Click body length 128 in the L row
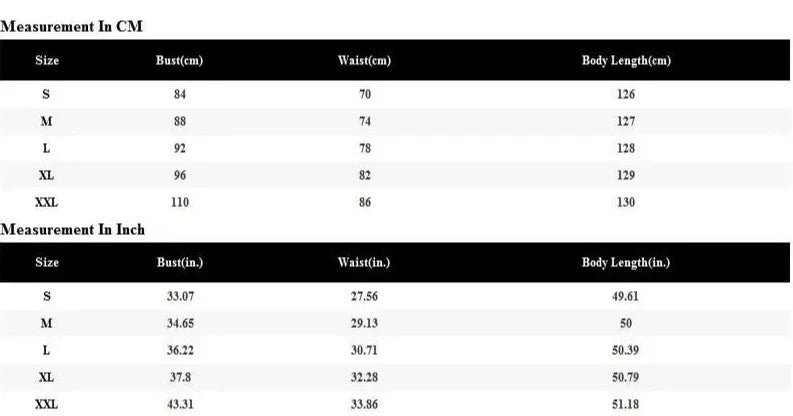 coord(626,148)
